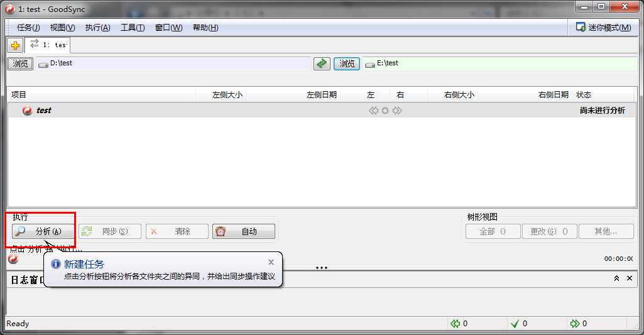
Task: Close the 日志窗口 panel with X
Action: coord(629,278)
